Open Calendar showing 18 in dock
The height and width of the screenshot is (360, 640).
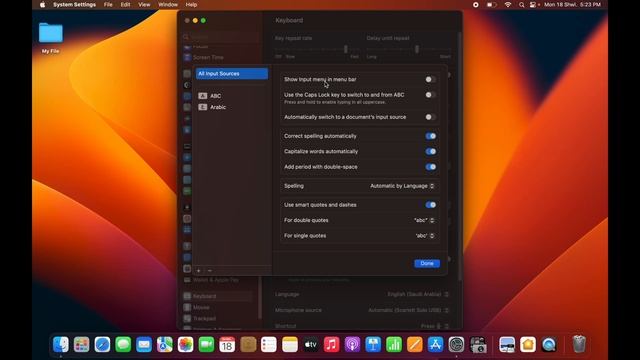[x=227, y=344]
